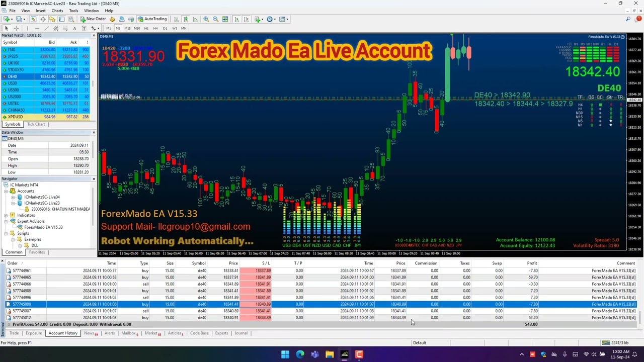This screenshot has width=644, height=362.
Task: Switch chart to line chart style
Action: coord(195,19)
